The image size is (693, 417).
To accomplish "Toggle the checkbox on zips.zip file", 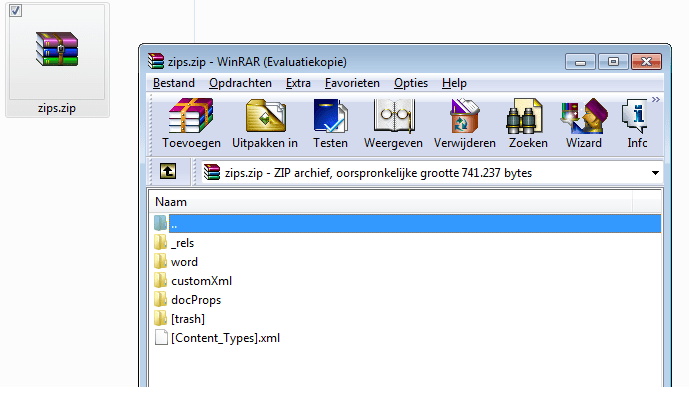I will pyautogui.click(x=15, y=11).
